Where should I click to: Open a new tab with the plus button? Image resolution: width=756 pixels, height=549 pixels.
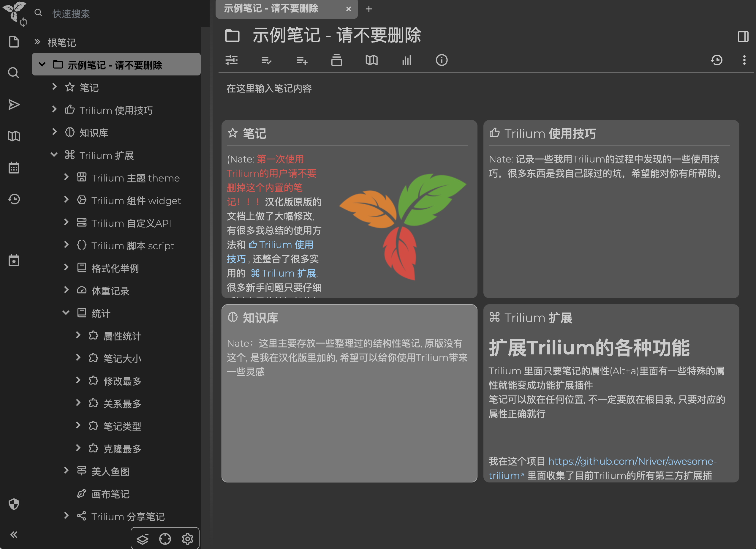(x=369, y=9)
